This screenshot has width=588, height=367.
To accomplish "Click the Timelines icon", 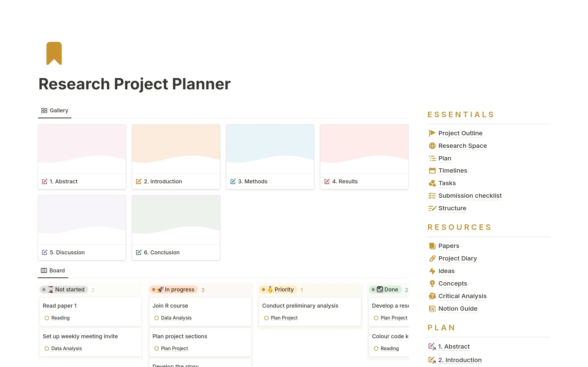I will pos(432,170).
